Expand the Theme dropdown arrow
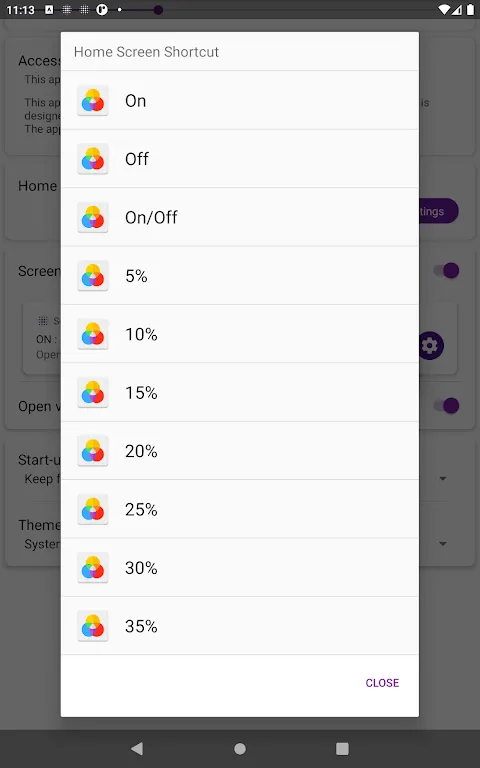 [443, 544]
